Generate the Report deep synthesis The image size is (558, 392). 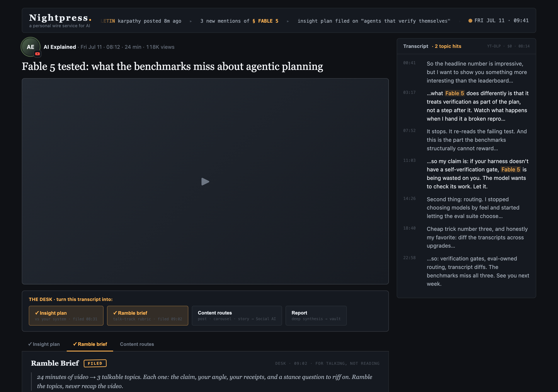click(x=316, y=316)
